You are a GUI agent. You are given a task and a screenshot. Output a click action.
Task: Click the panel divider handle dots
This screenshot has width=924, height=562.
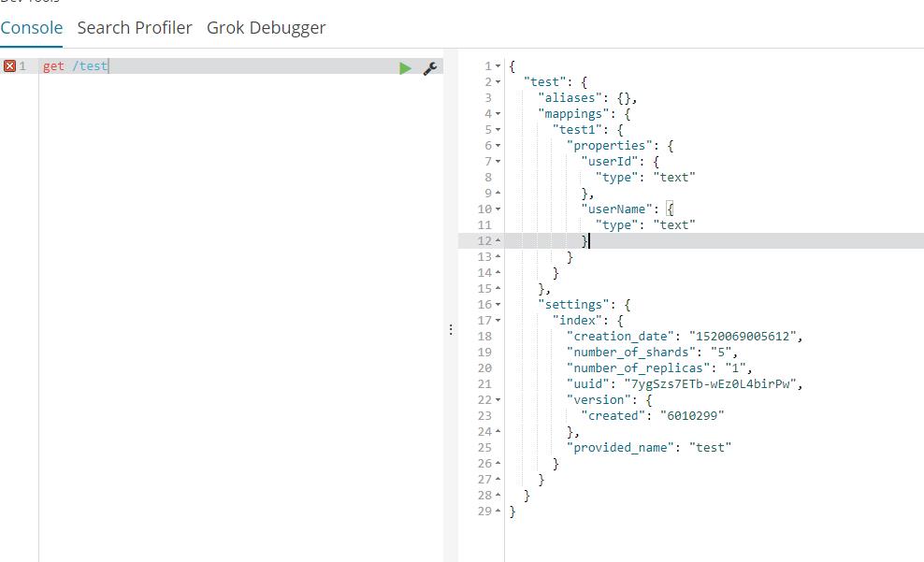pyautogui.click(x=451, y=329)
